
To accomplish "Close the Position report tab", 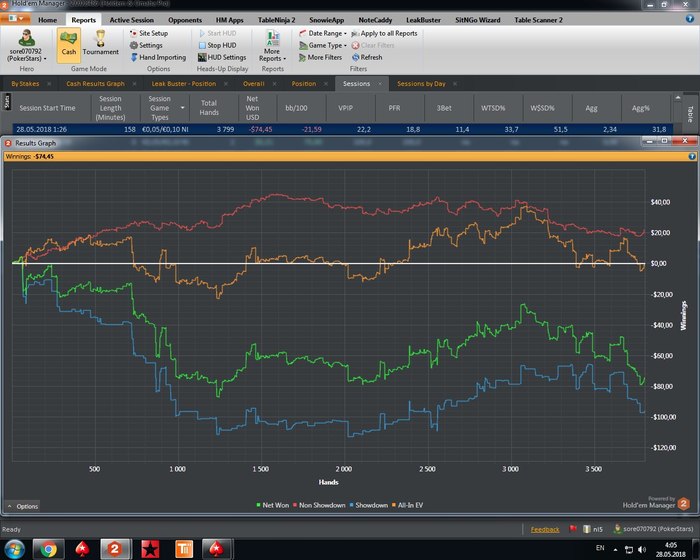I will tap(326, 84).
